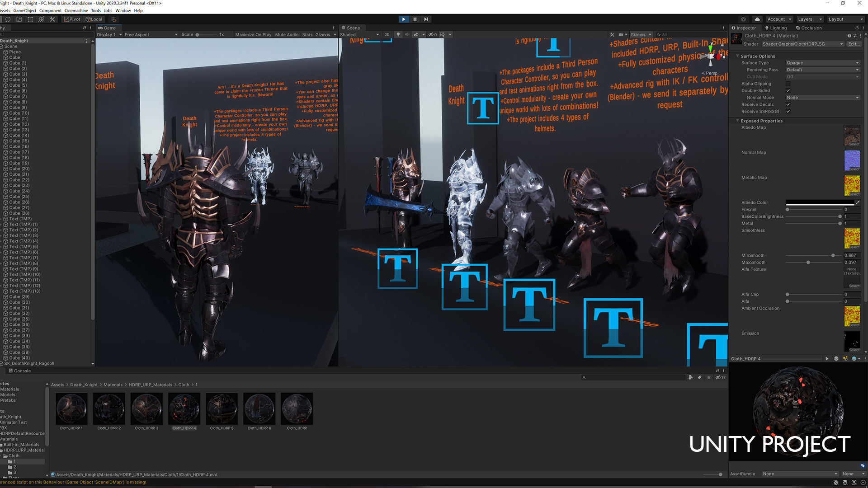Click Edit shader button

(x=854, y=44)
